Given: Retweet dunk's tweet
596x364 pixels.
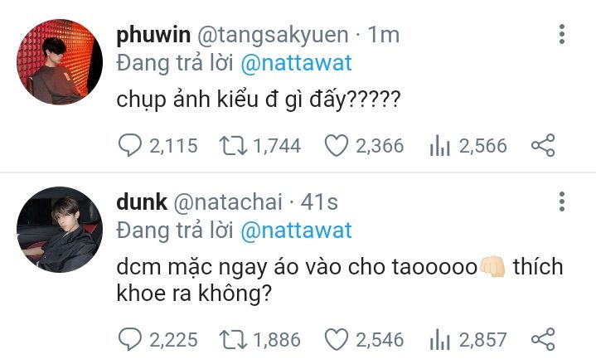Looking at the screenshot, I should coord(233,339).
